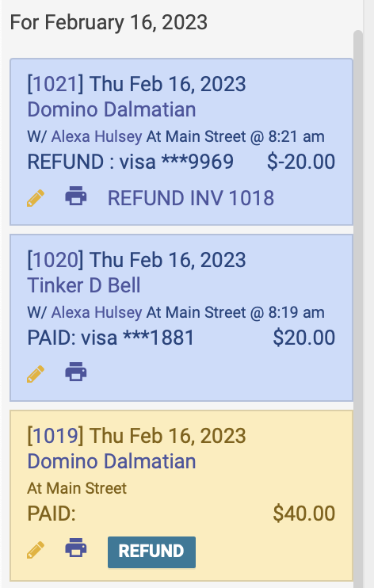This screenshot has width=374, height=588.
Task: Select invoice number [1020] heading
Action: [55, 259]
